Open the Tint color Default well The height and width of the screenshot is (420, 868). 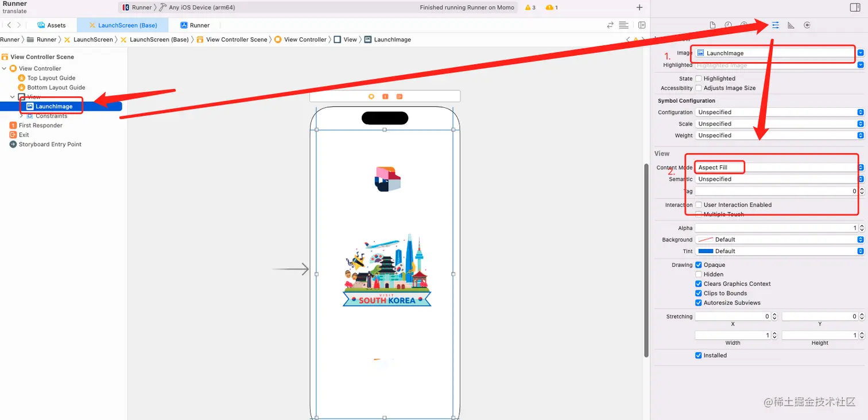pos(780,251)
